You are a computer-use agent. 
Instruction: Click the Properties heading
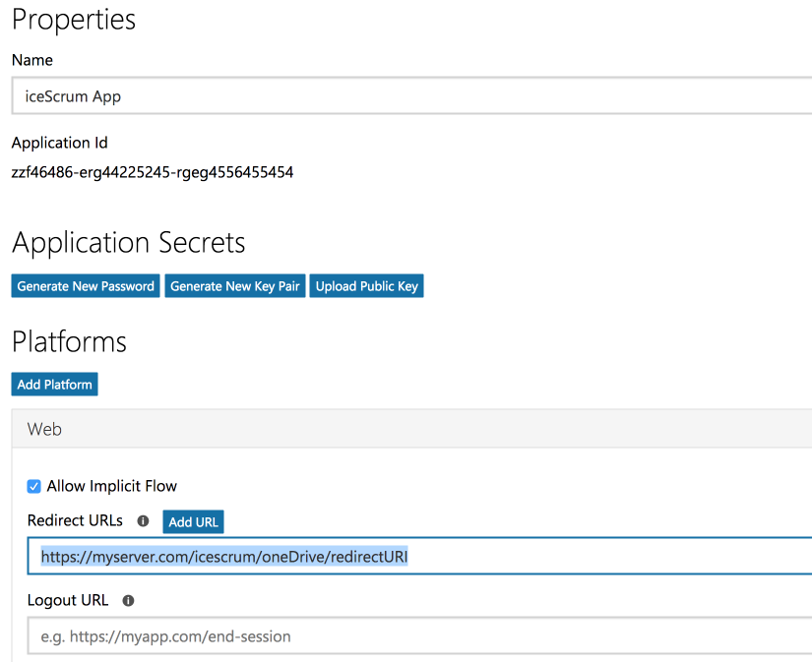pos(74,20)
